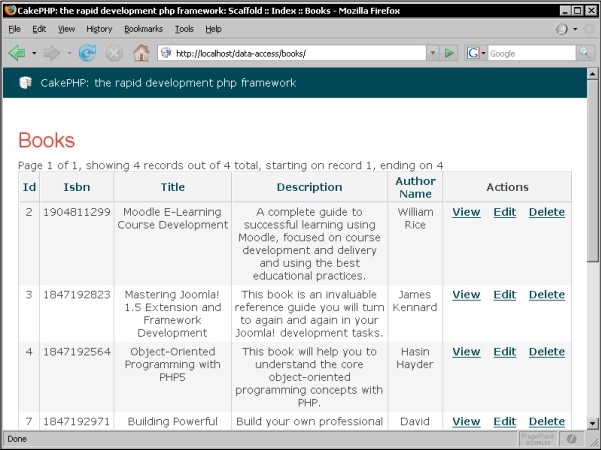
Task: Open the search engine selector dropdown
Action: [x=483, y=53]
